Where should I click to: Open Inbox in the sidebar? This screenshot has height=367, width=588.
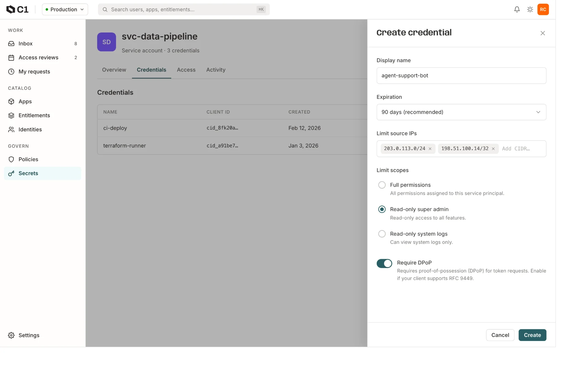(x=43, y=44)
